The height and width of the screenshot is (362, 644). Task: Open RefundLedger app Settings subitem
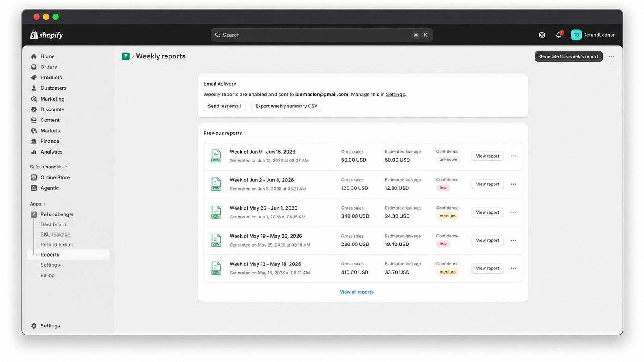pyautogui.click(x=50, y=265)
